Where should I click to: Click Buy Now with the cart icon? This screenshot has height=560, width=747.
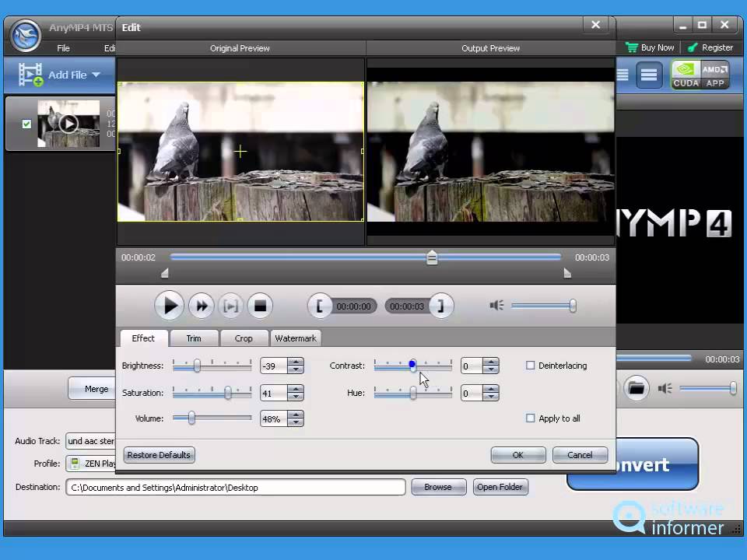click(x=650, y=47)
